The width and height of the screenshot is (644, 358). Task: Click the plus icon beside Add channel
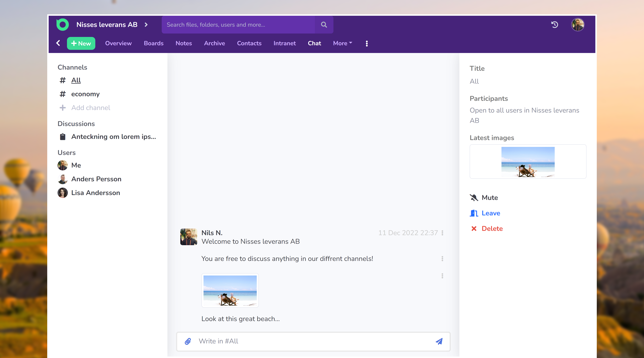click(63, 108)
